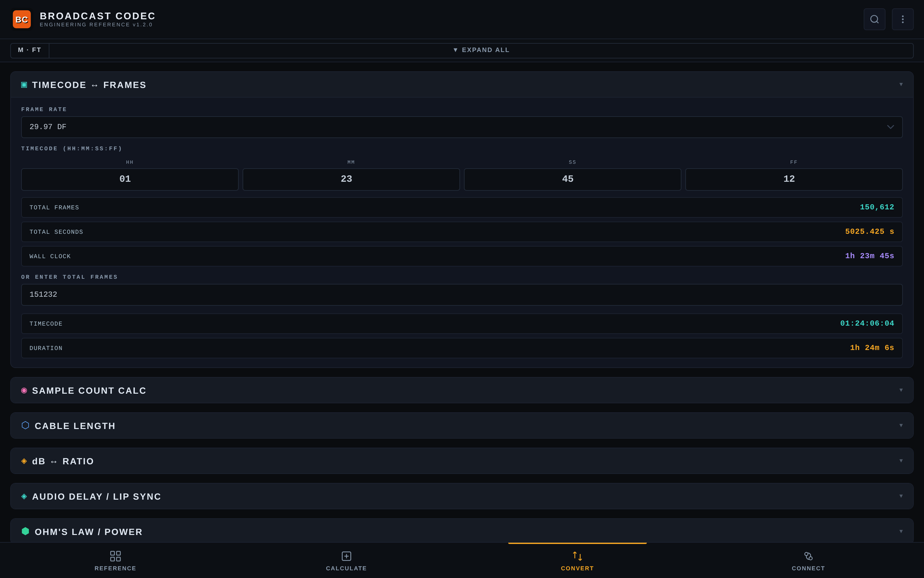This screenshot has height=578, width=924.
Task: Focus the SS timecode field
Action: coord(572,179)
